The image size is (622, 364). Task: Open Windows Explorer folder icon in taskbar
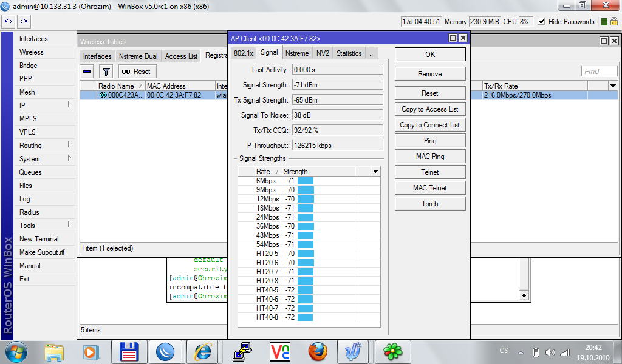click(x=54, y=352)
